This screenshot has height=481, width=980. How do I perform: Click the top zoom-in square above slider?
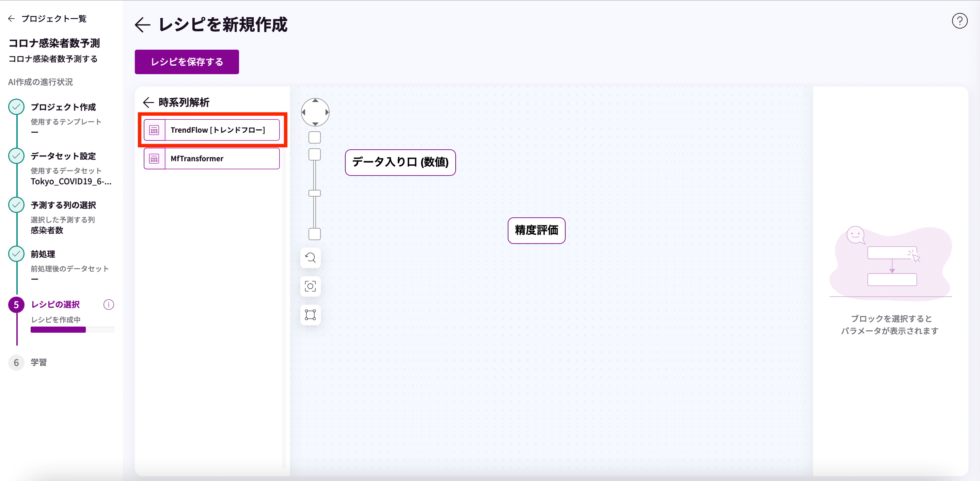315,137
